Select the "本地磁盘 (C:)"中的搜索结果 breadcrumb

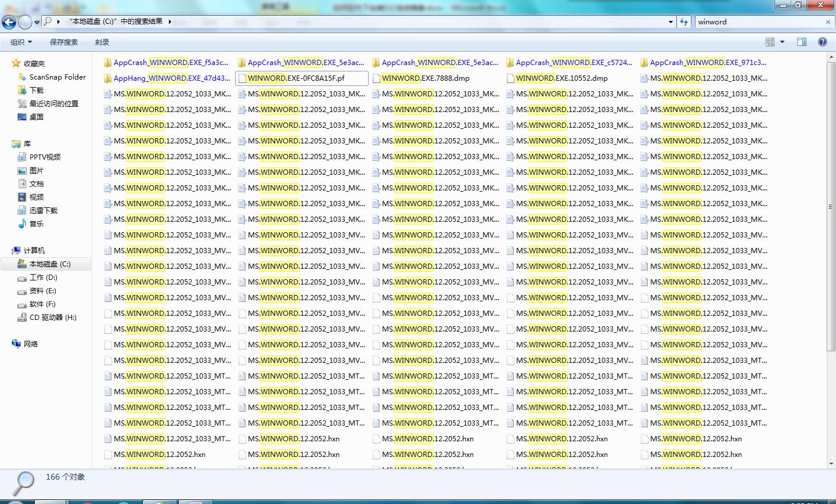click(116, 21)
